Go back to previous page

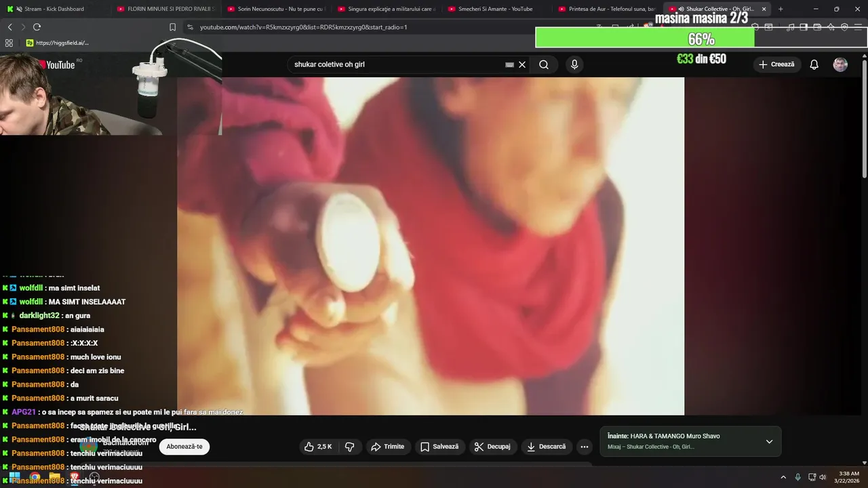tap(9, 27)
